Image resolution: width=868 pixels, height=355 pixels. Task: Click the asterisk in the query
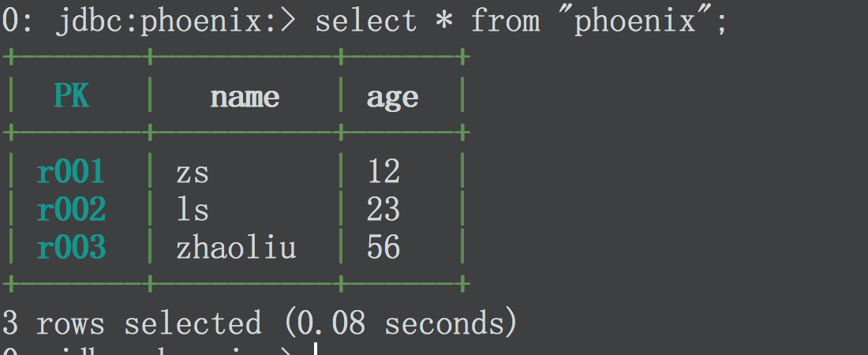444,21
